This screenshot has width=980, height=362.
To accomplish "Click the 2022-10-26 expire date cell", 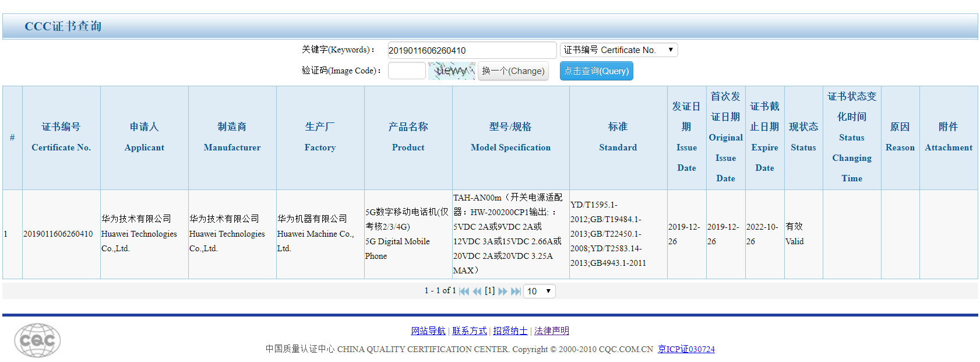I will point(765,234).
